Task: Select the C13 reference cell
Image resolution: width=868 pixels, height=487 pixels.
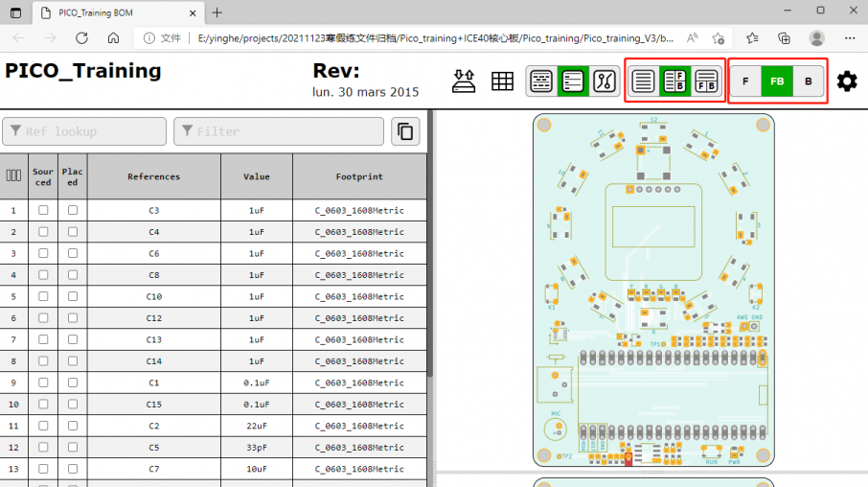Action: point(154,339)
